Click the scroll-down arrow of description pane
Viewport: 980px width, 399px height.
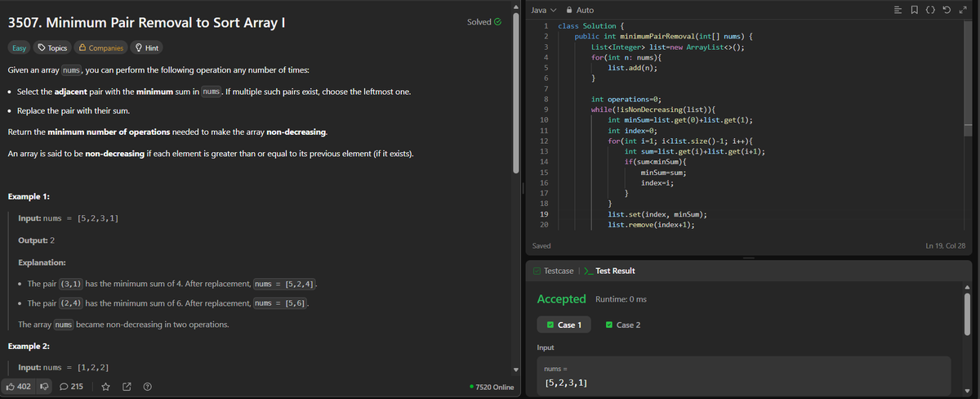pyautogui.click(x=515, y=368)
